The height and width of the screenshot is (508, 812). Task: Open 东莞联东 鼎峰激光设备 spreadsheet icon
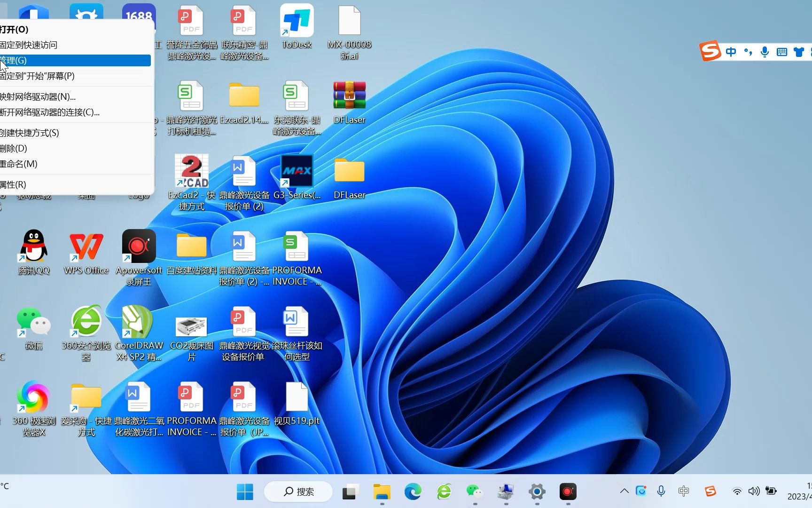pos(296,95)
